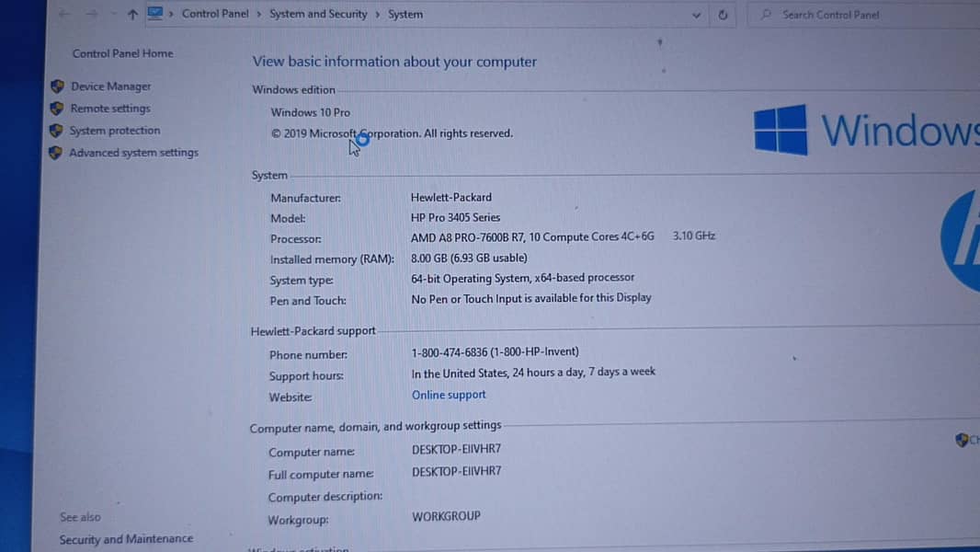Click 'HP Pro 3405 Series' model value
Viewport: 980px width, 552px height.
[455, 217]
